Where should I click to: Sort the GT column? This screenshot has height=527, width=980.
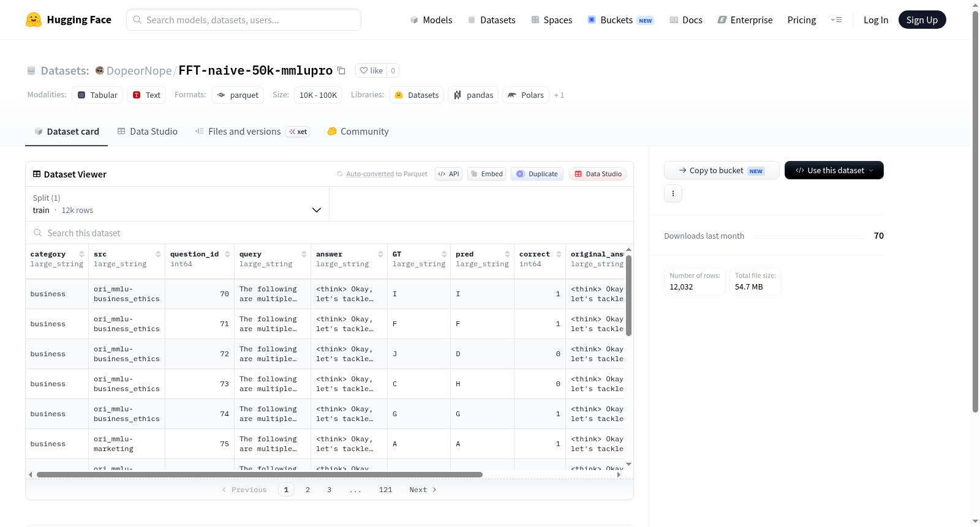pos(444,254)
